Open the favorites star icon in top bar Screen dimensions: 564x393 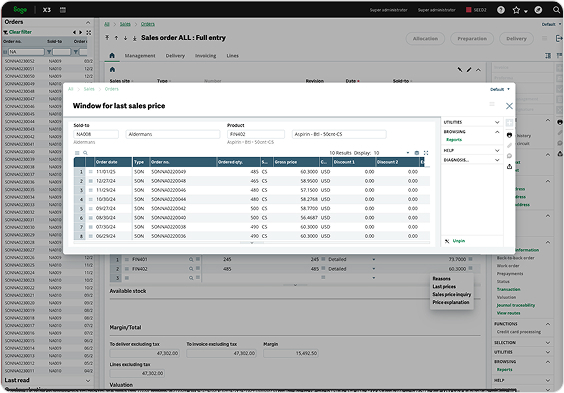click(x=516, y=10)
